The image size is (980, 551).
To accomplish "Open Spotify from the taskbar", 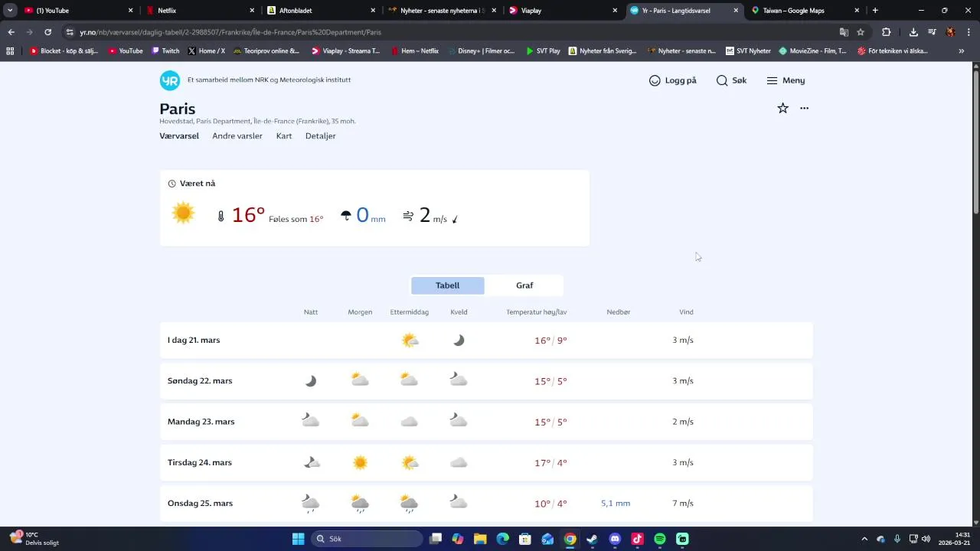I will click(x=660, y=539).
